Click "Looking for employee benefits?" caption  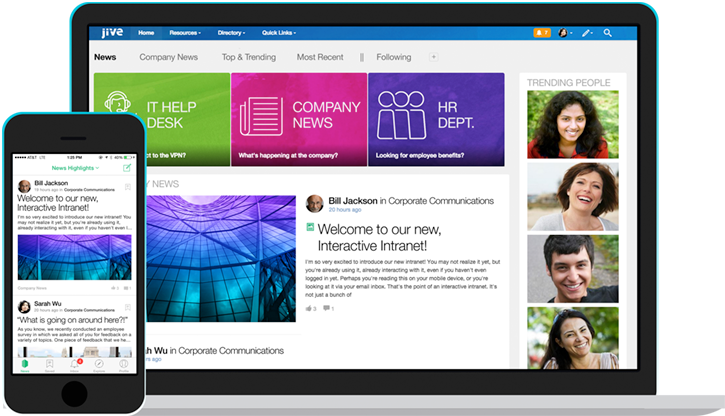click(x=420, y=155)
